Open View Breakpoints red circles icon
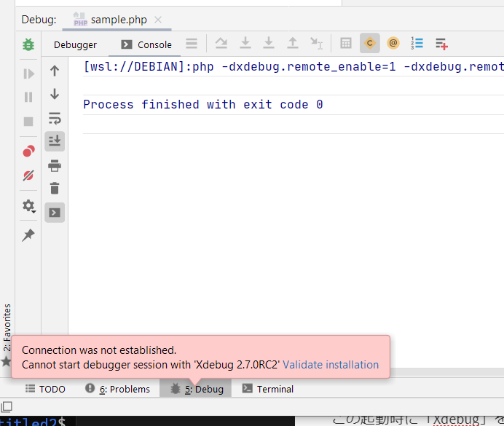Image resolution: width=504 pixels, height=426 pixels. tap(28, 151)
